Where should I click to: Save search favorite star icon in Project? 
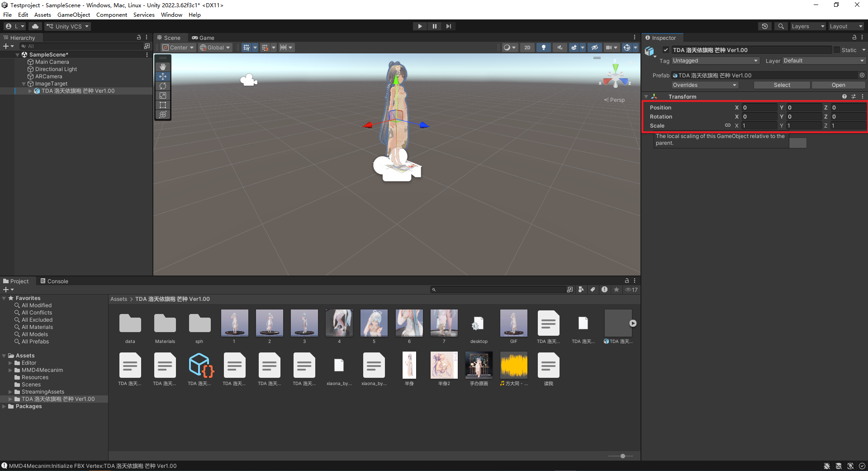(x=616, y=290)
